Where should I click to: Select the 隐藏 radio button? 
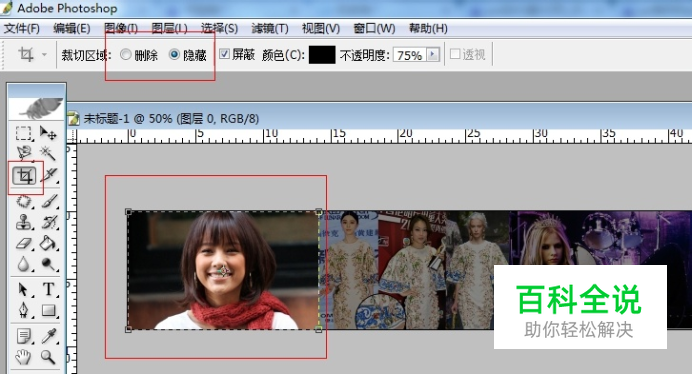(x=174, y=54)
